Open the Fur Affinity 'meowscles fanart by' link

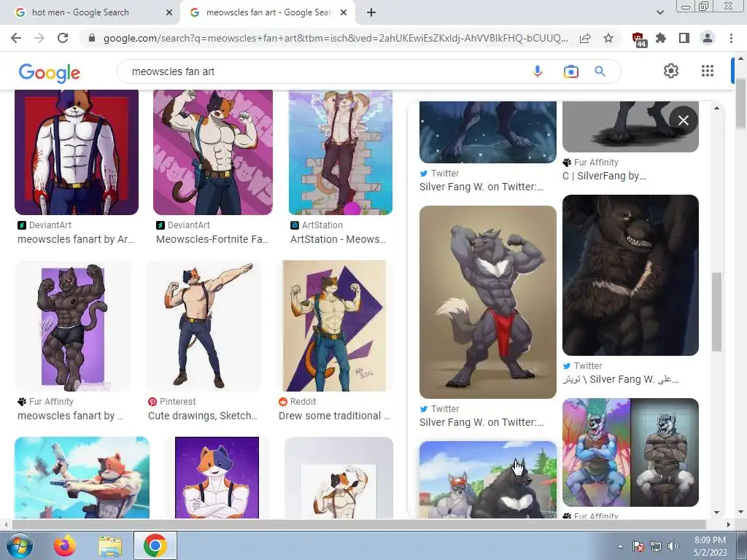(x=70, y=416)
